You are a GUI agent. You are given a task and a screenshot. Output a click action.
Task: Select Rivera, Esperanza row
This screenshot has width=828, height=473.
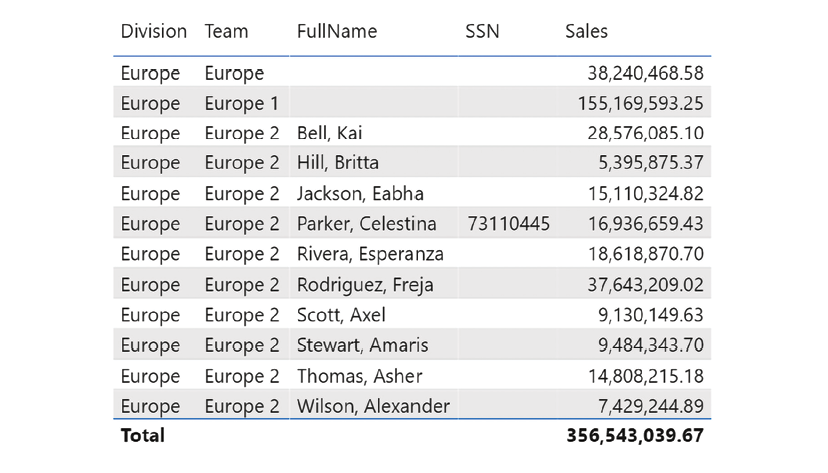[412, 254]
